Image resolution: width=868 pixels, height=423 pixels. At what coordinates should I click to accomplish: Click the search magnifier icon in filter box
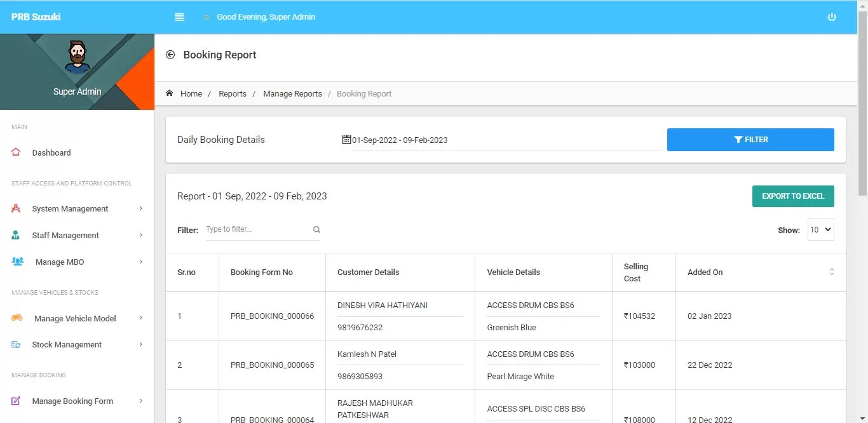coord(316,230)
